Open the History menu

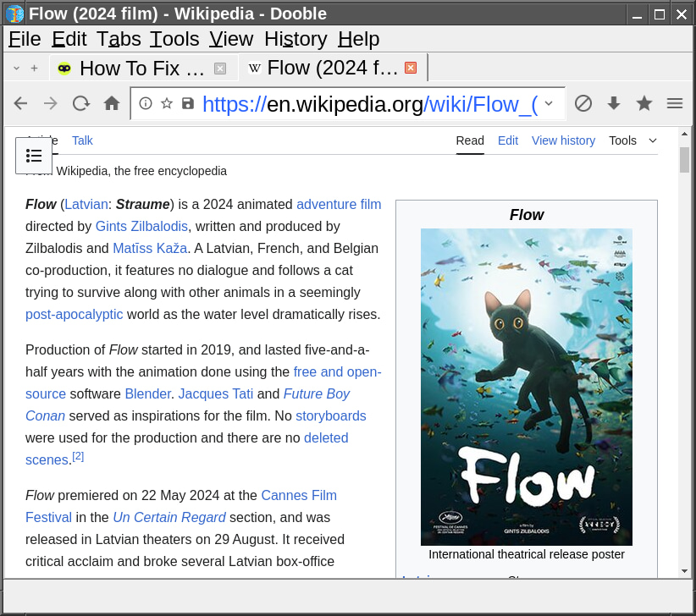coord(295,39)
